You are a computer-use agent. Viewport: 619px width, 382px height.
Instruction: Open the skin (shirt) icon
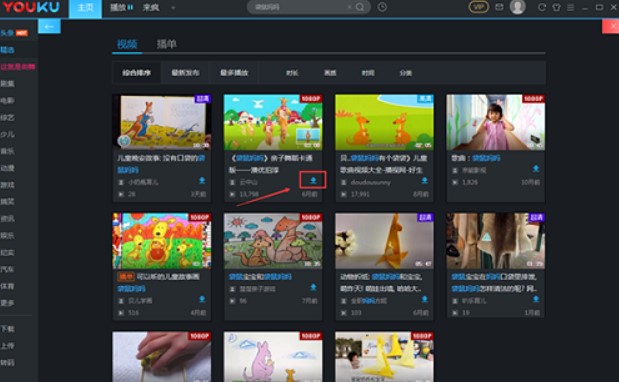(556, 7)
